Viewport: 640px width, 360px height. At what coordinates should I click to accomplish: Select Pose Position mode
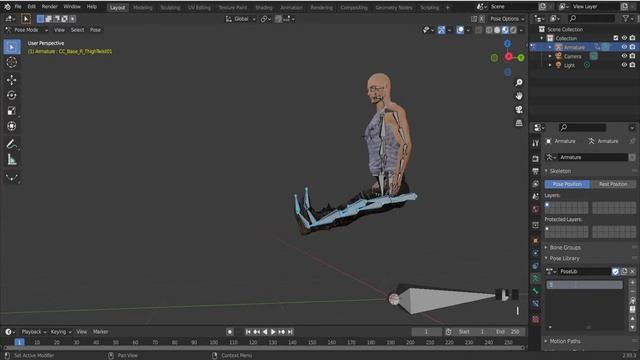[x=567, y=184]
